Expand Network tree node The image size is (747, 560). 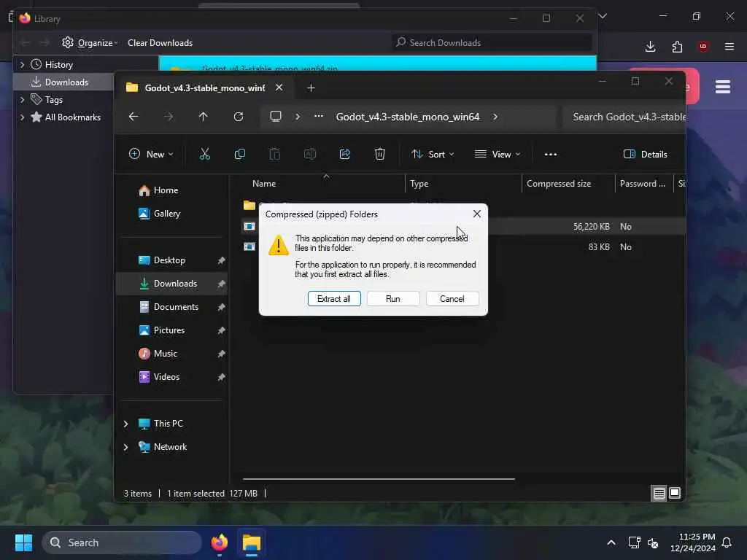(125, 447)
